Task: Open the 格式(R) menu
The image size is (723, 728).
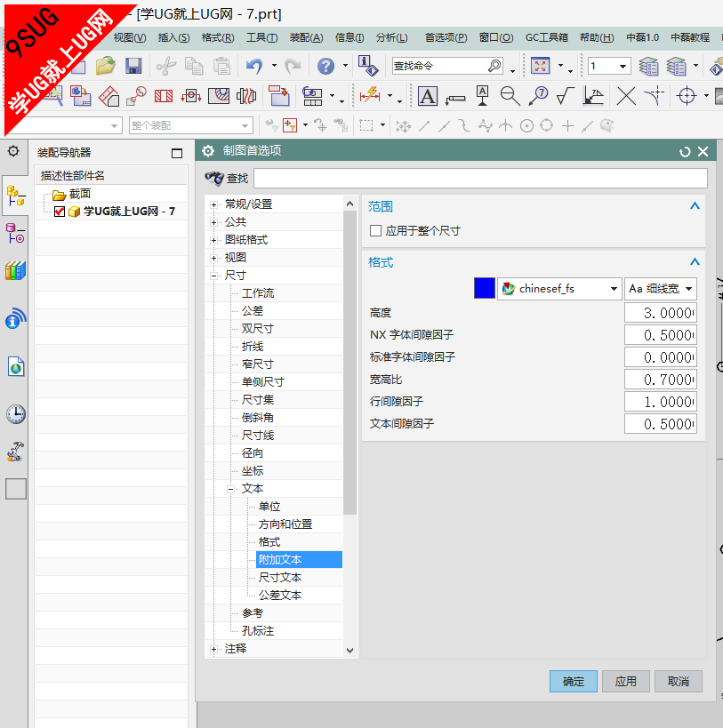Action: 218,37
